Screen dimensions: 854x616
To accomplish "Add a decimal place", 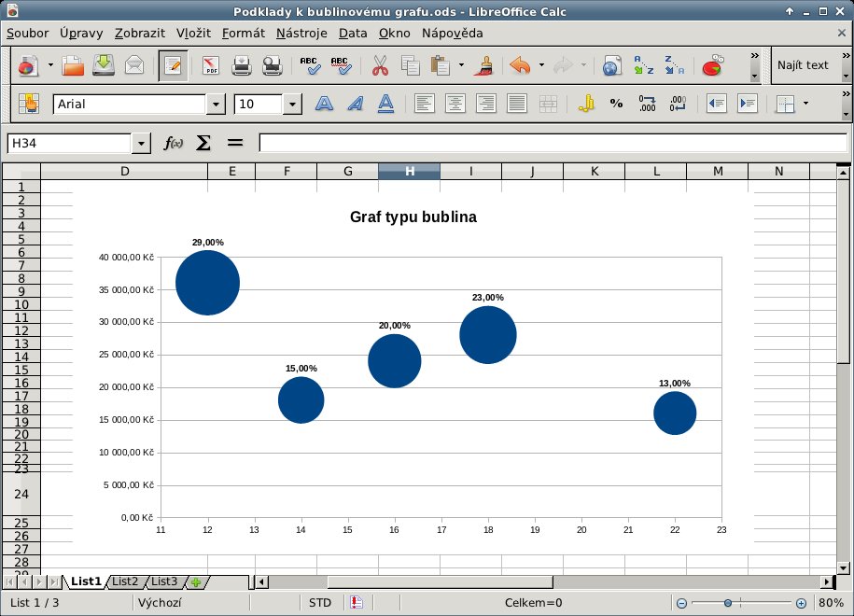I will tap(647, 104).
